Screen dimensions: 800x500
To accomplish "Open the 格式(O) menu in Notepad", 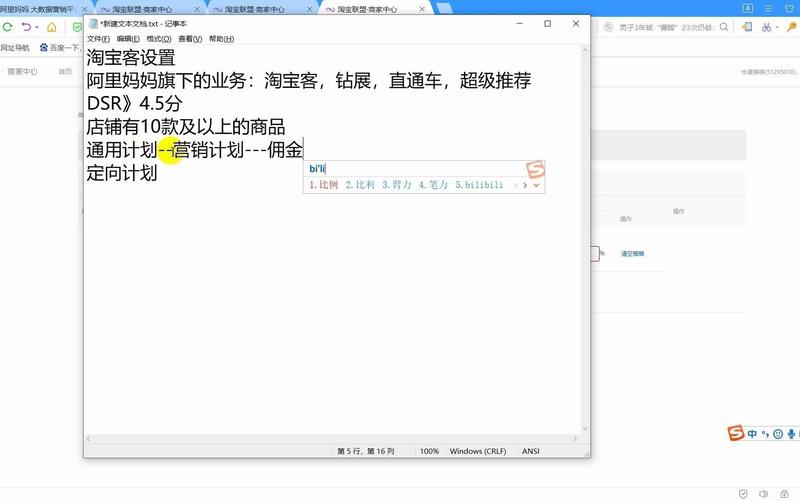I will (x=159, y=39).
